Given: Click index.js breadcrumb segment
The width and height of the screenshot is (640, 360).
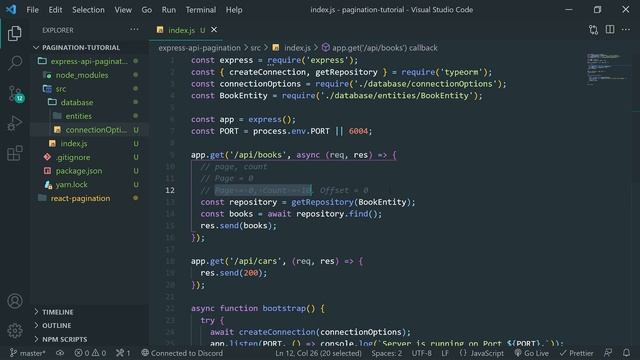Looking at the screenshot, I should [292, 48].
